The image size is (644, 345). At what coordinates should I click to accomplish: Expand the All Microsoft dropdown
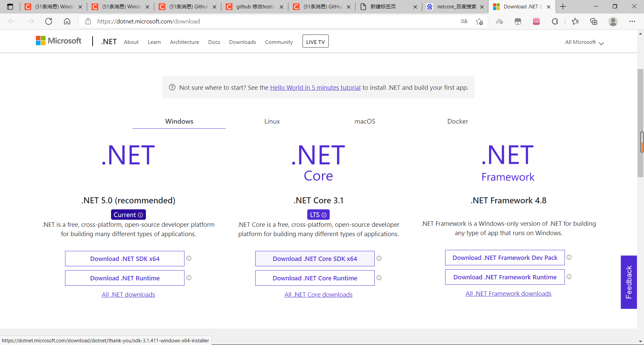[x=584, y=42]
